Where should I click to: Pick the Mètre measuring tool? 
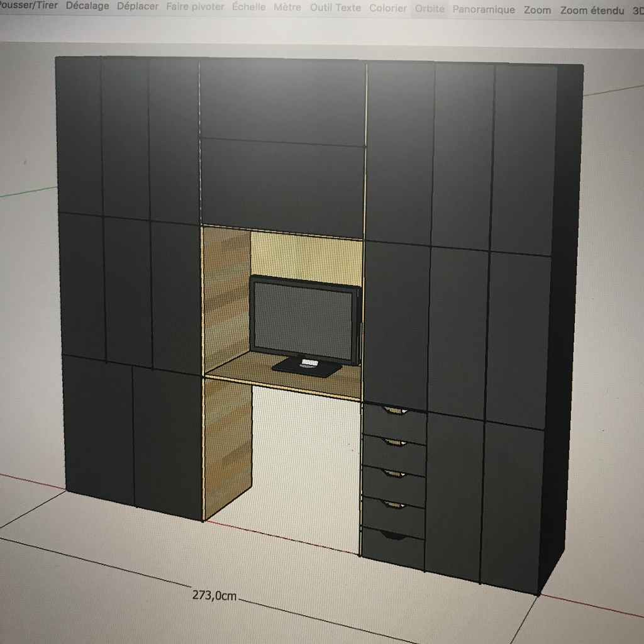(x=287, y=7)
